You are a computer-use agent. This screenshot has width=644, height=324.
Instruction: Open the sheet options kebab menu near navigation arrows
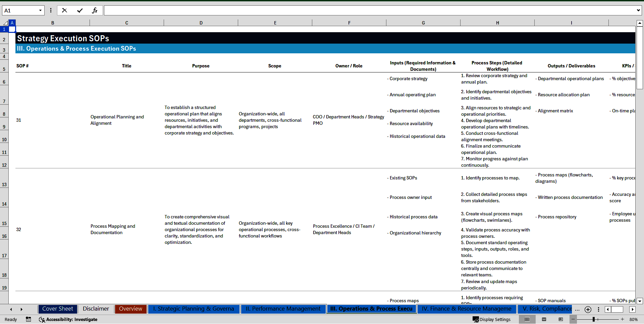(599, 309)
